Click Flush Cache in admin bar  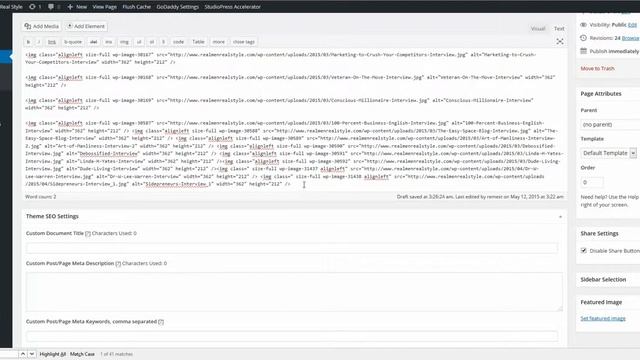coord(136,7)
